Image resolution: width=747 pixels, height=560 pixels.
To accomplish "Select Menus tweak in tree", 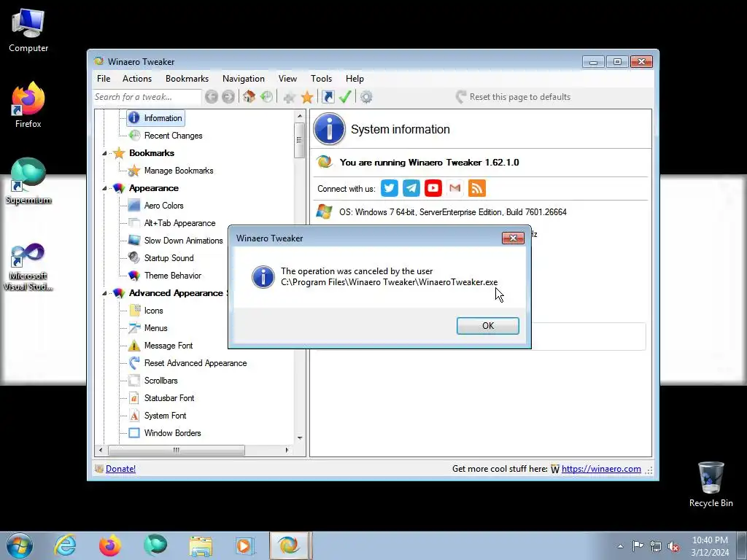I will click(155, 328).
